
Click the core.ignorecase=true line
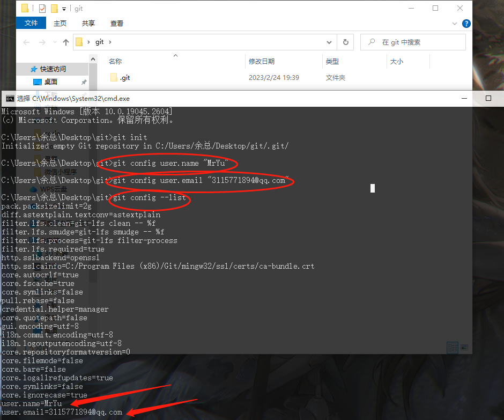pos(44,395)
